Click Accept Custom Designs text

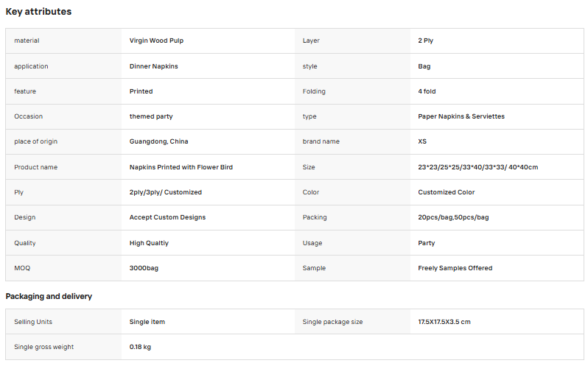point(167,217)
